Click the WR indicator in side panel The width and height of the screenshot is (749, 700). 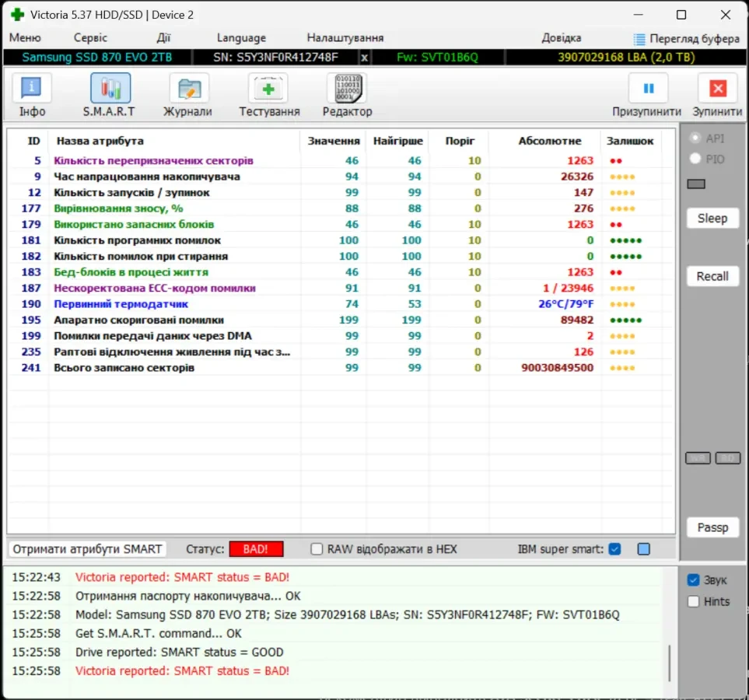click(698, 458)
